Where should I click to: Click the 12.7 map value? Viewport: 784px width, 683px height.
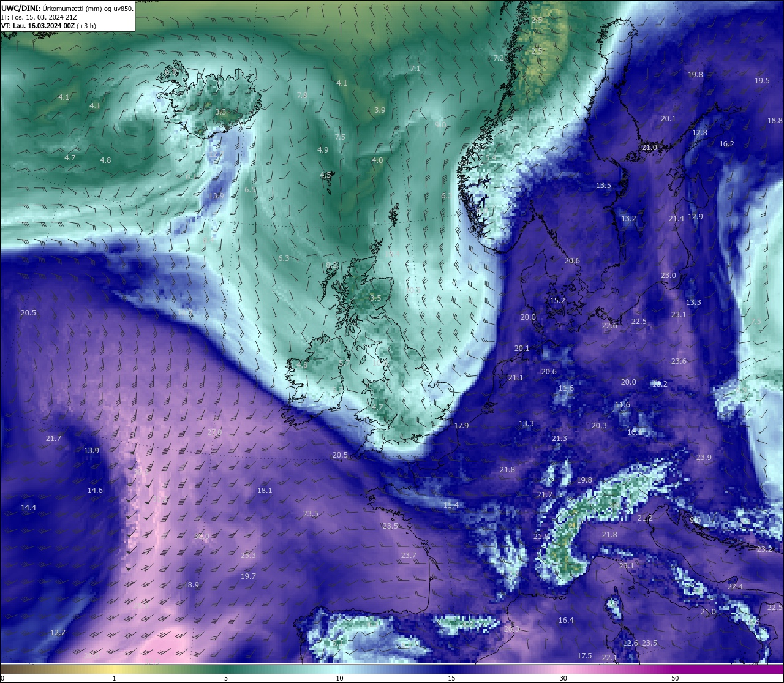tap(58, 633)
